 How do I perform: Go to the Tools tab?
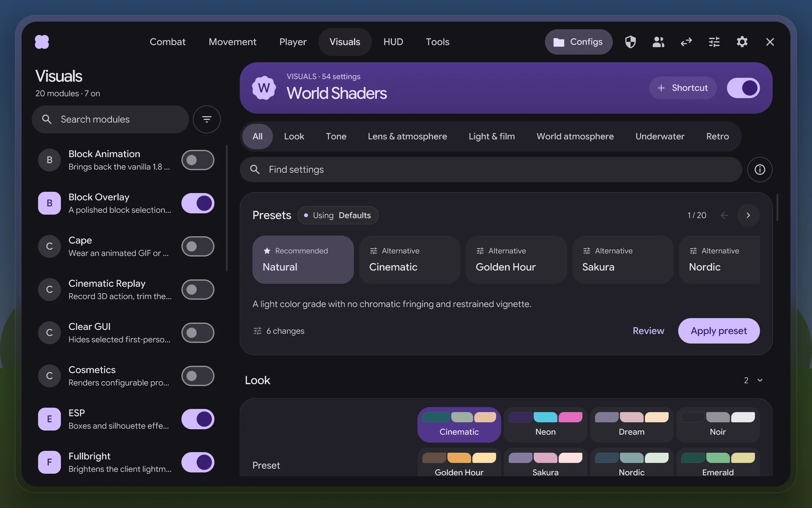pyautogui.click(x=437, y=42)
